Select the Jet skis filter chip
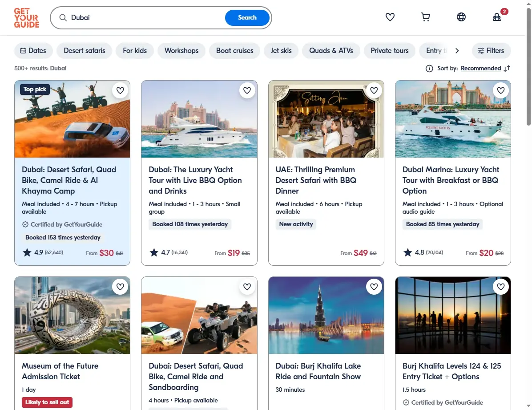This screenshot has height=410, width=532. point(281,51)
